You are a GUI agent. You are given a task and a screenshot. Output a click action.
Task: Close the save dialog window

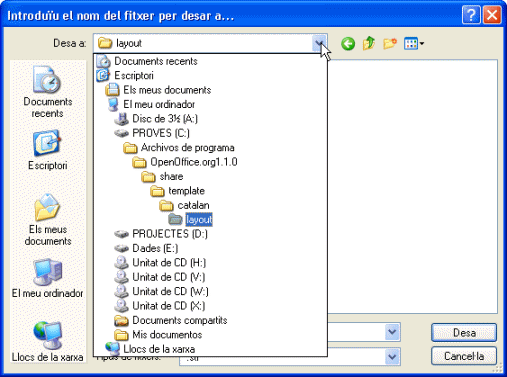click(x=492, y=15)
